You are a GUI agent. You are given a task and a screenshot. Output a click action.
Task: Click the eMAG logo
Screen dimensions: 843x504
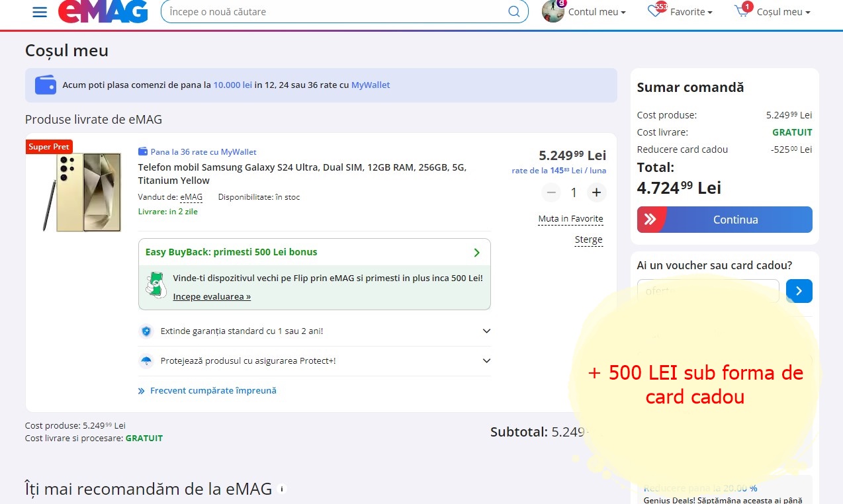tap(103, 12)
